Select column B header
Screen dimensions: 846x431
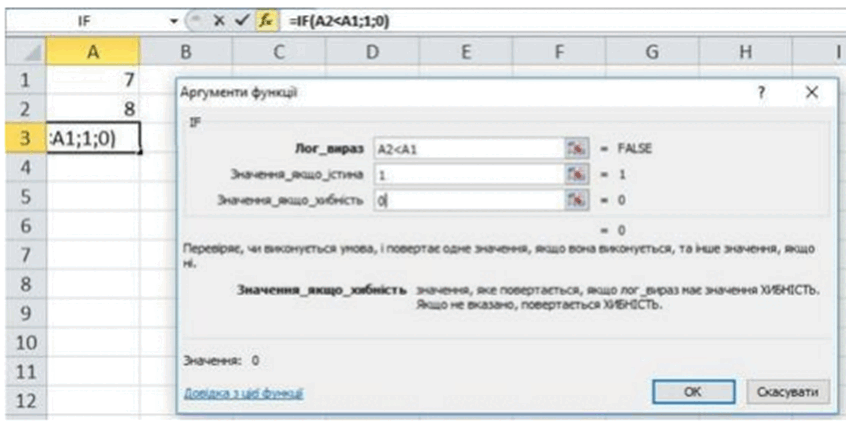click(x=186, y=52)
